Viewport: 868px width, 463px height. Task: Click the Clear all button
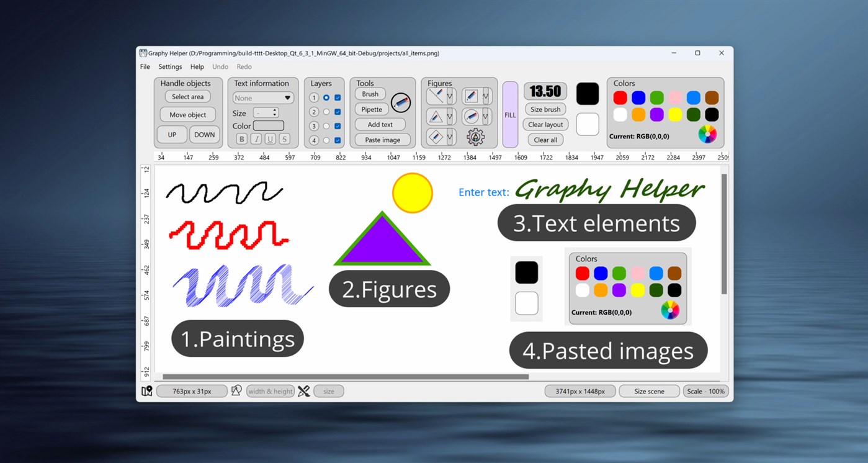pos(545,140)
